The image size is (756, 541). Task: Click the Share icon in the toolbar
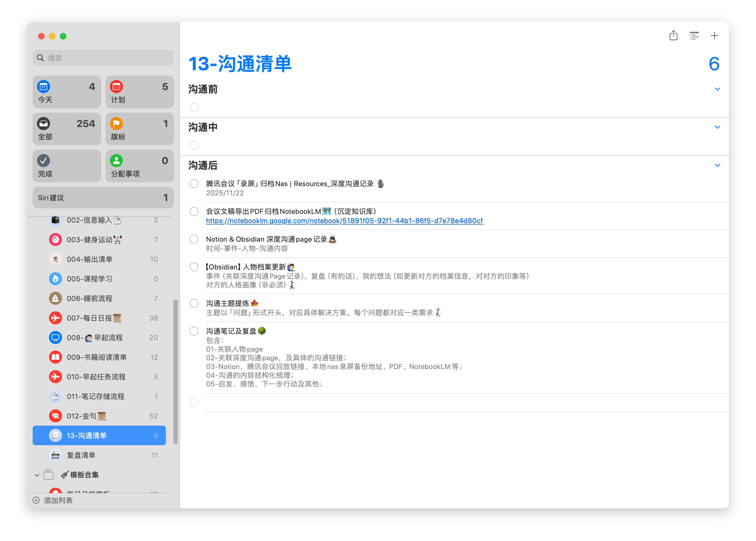673,36
